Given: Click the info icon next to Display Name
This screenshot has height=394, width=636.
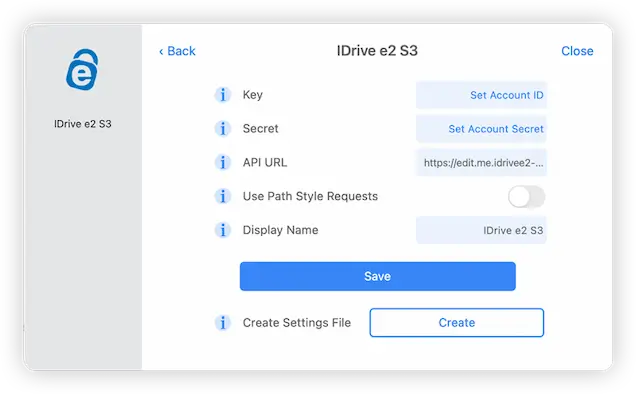Looking at the screenshot, I should point(223,230).
